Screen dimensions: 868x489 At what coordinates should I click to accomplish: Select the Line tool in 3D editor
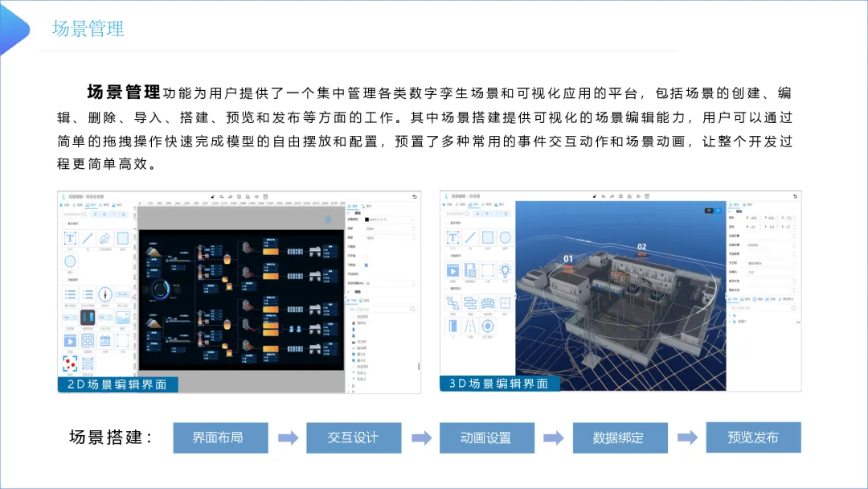click(470, 237)
